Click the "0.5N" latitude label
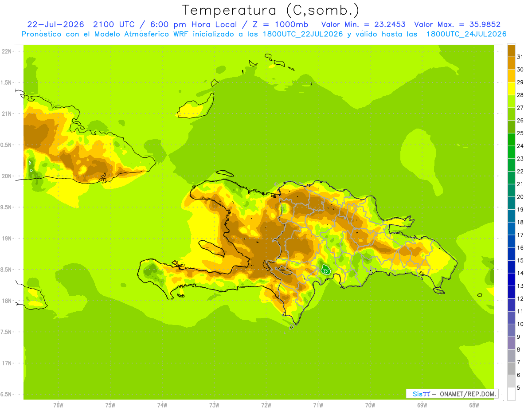Image resolution: width=532 pixels, height=411 pixels. coord(7,145)
